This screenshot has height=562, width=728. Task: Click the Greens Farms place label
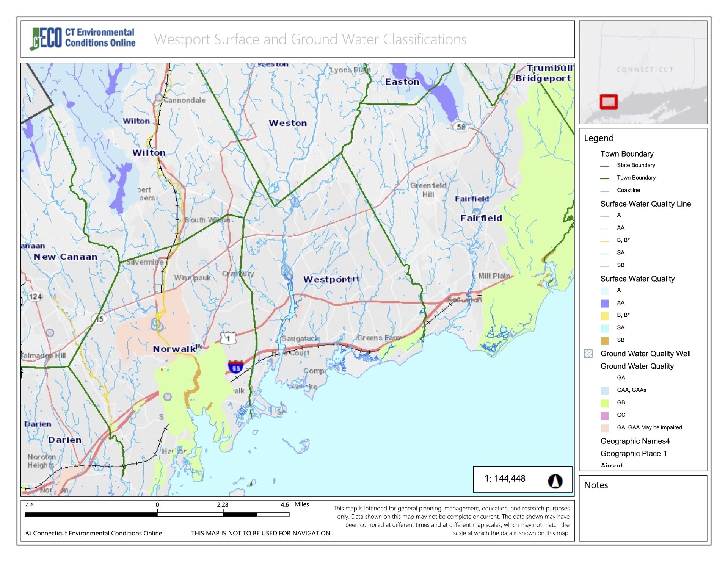(380, 338)
